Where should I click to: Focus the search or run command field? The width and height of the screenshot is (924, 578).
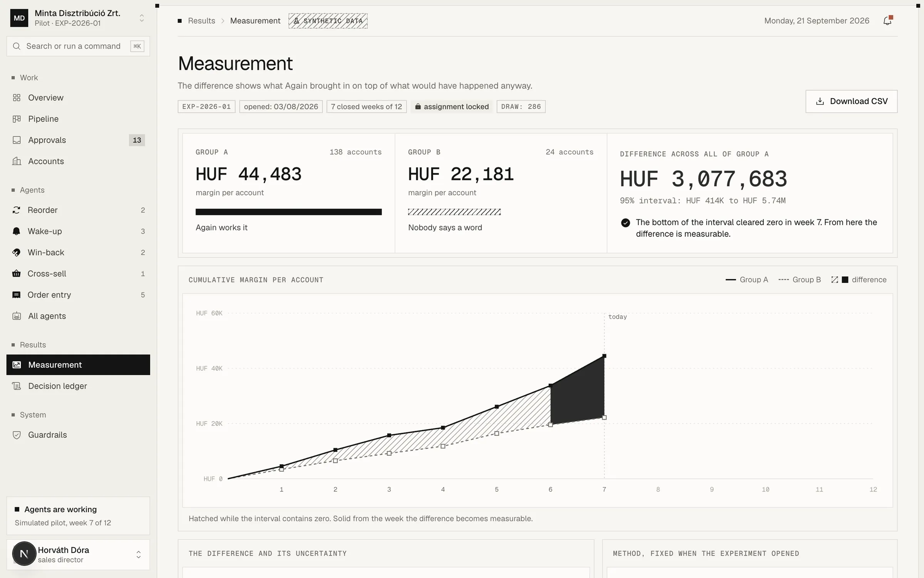coord(78,46)
